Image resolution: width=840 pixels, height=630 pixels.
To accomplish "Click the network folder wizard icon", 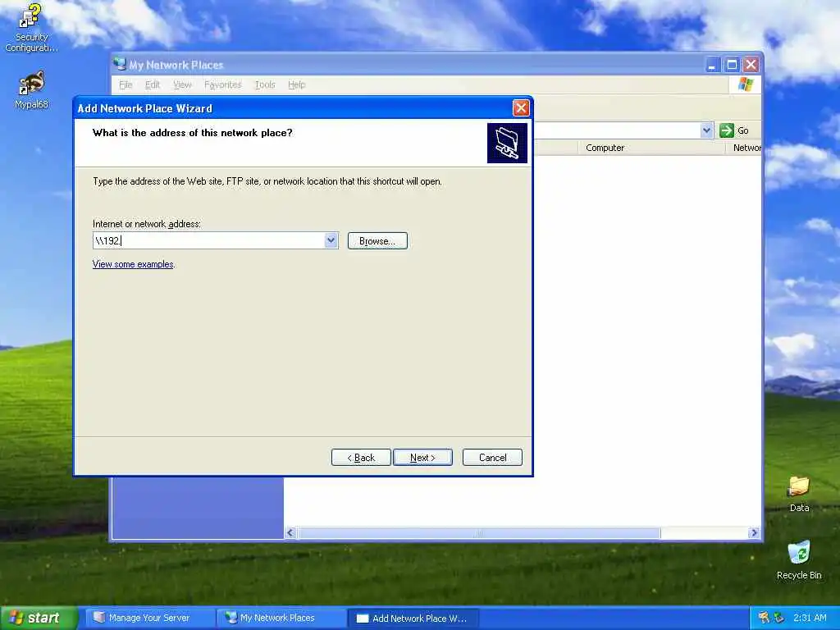I will (x=507, y=143).
